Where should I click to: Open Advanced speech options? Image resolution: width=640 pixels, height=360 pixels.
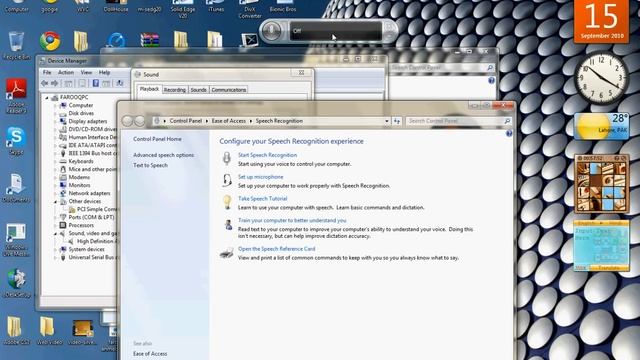coord(164,155)
